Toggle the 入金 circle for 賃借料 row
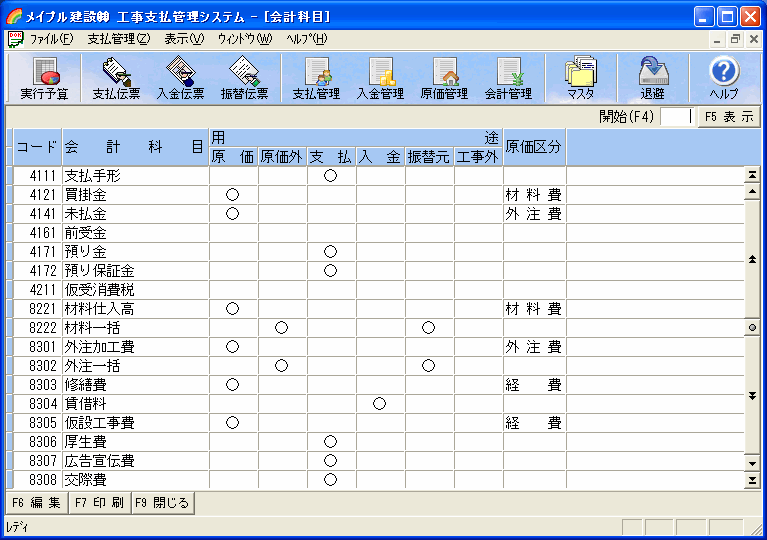 coord(380,404)
